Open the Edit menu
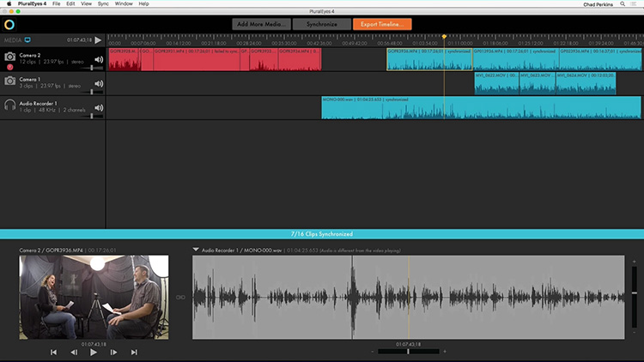 coord(70,3)
